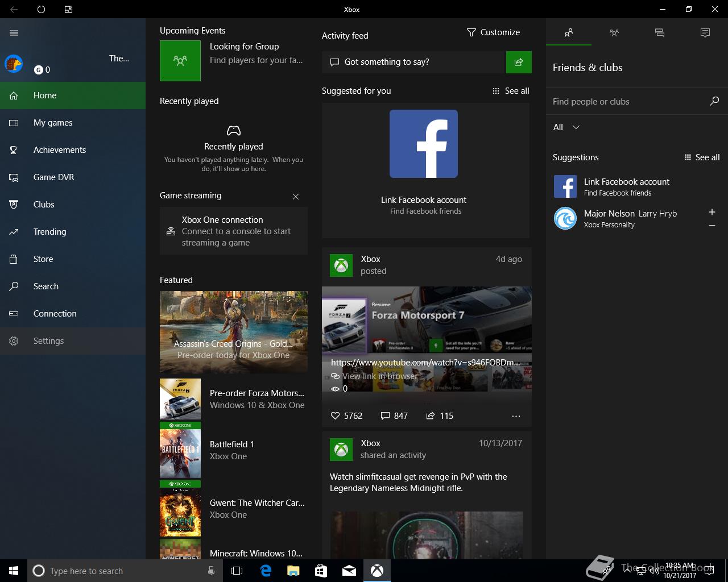This screenshot has height=582, width=728.
Task: Click the Xbox One connection card
Action: click(x=234, y=231)
